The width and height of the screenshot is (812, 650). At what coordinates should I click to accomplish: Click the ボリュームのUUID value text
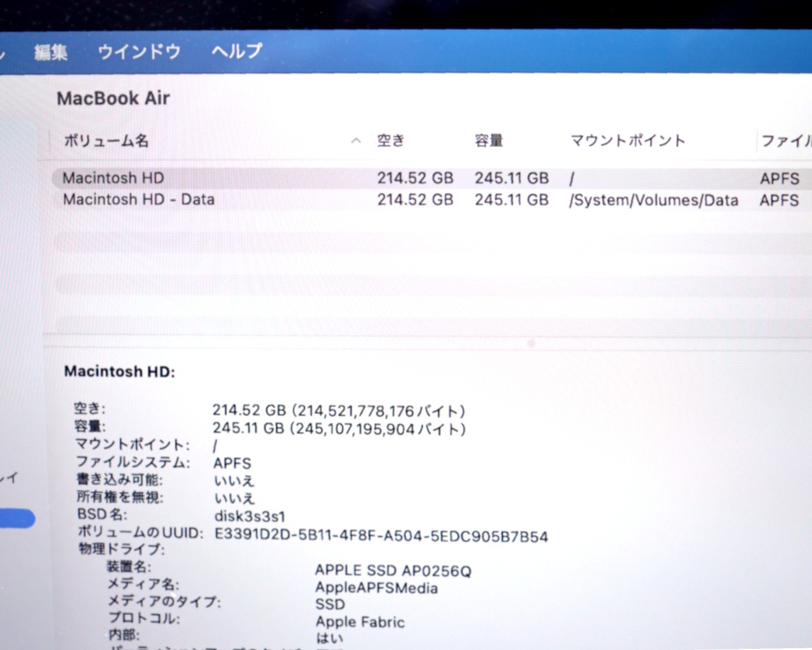pos(381,536)
